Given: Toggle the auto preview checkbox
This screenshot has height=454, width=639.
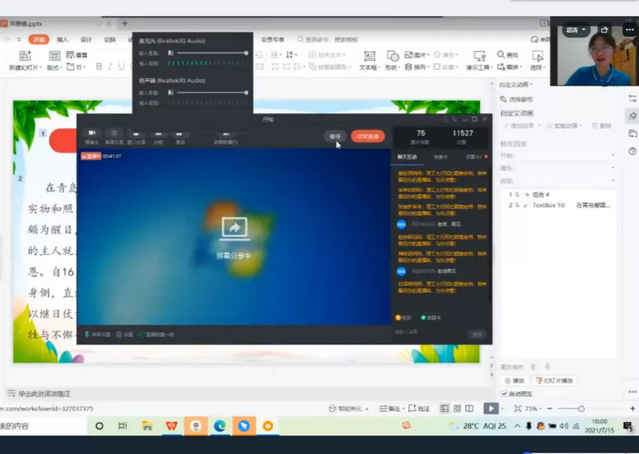Looking at the screenshot, I should click(x=506, y=393).
